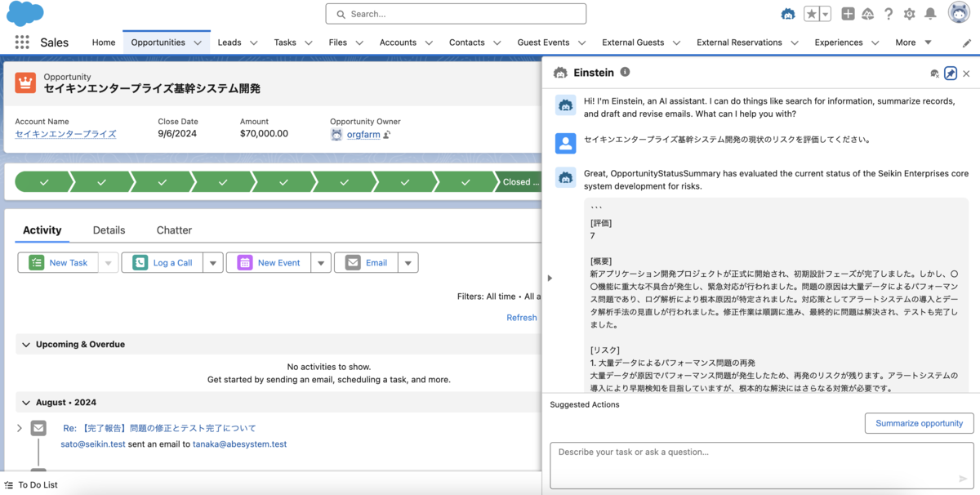Open the Guest Events navigation tab

(543, 42)
